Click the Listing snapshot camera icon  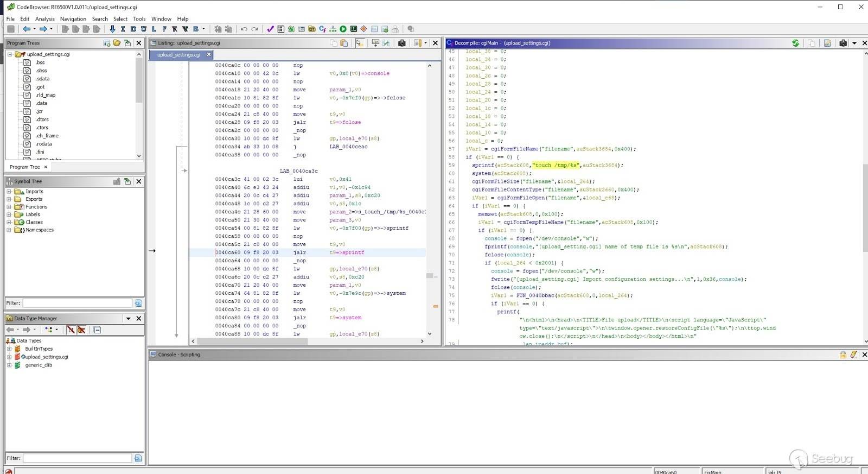pos(401,43)
